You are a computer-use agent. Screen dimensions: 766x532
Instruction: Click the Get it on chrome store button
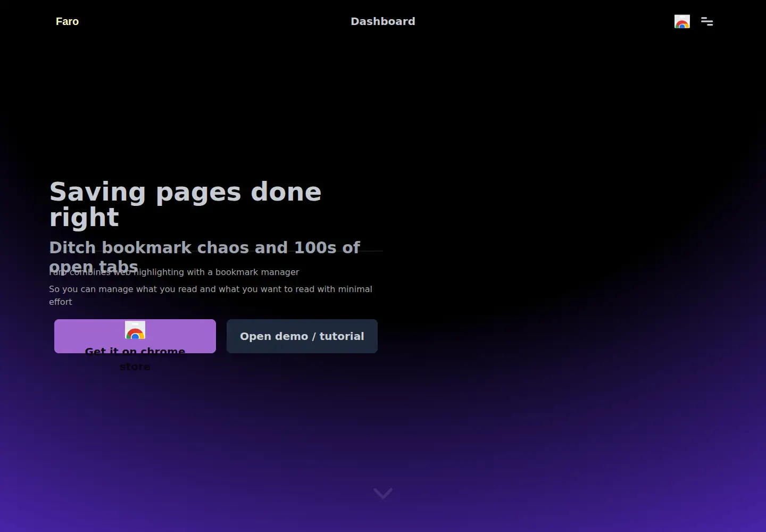click(x=135, y=336)
